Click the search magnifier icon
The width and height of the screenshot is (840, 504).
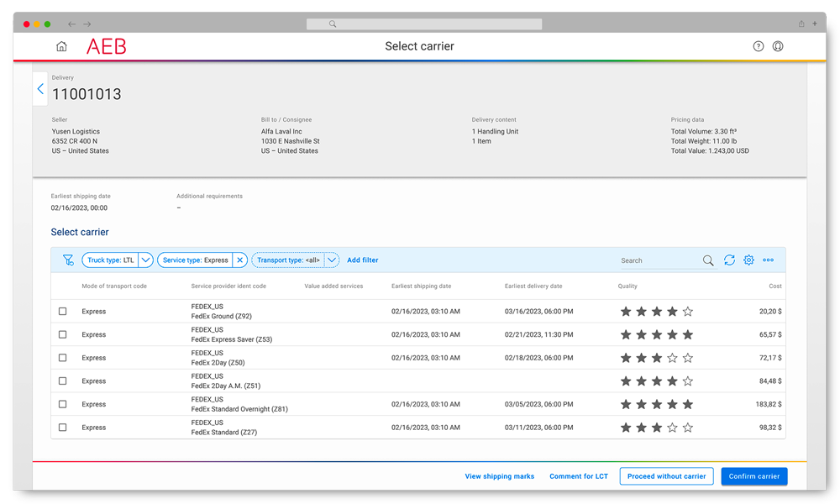pos(708,260)
